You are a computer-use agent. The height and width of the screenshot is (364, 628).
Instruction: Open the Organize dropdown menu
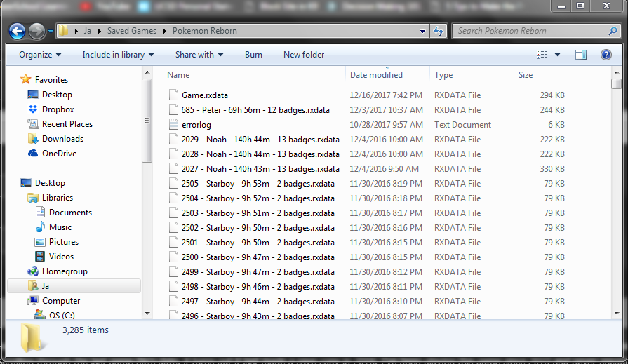[40, 55]
